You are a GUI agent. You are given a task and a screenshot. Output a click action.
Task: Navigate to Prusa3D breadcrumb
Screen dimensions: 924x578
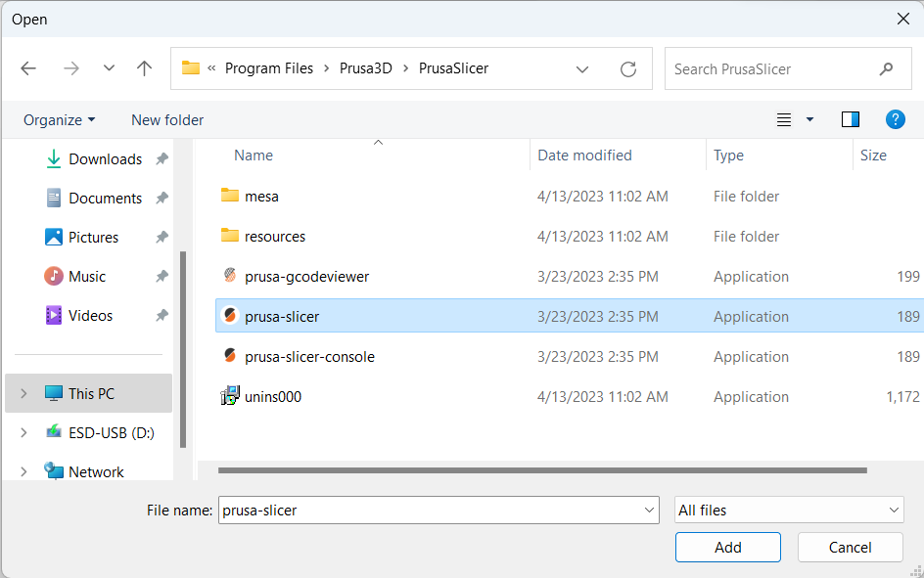[365, 68]
